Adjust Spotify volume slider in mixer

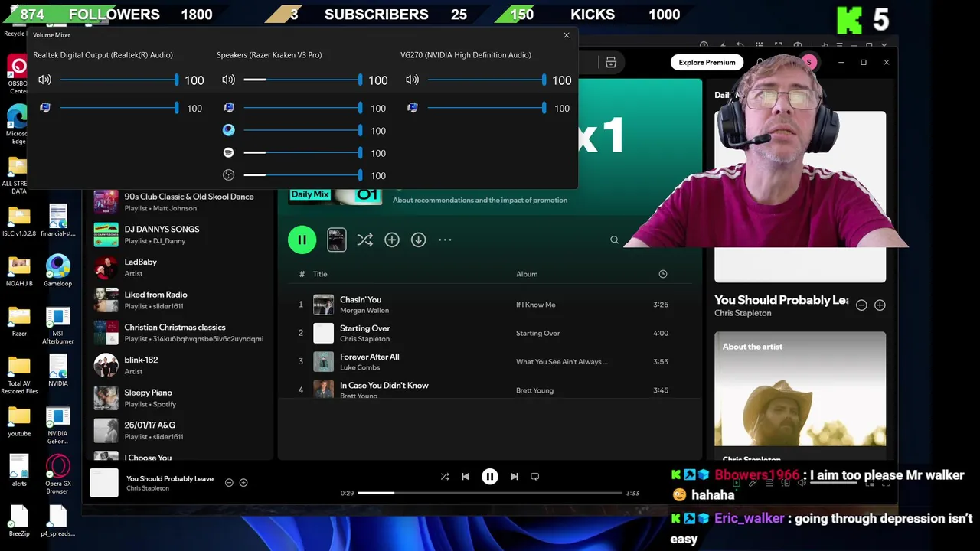302,153
